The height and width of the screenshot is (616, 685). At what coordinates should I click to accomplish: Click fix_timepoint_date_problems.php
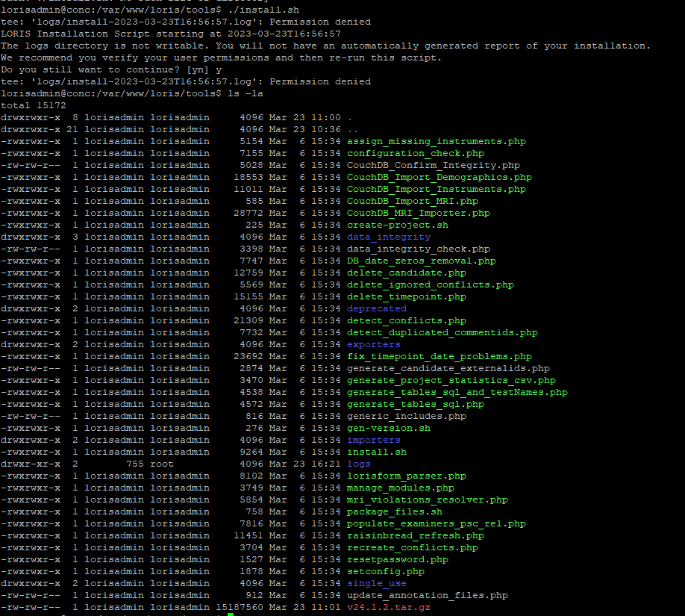point(439,357)
